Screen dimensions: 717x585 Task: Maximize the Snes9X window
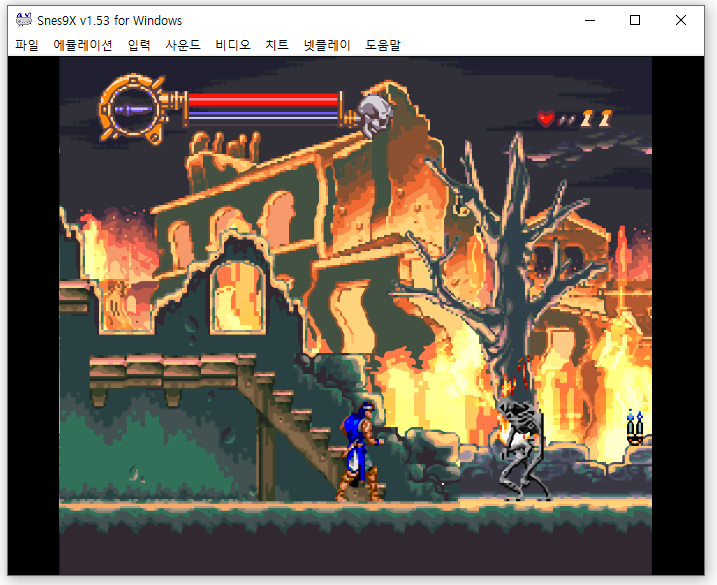(x=635, y=20)
